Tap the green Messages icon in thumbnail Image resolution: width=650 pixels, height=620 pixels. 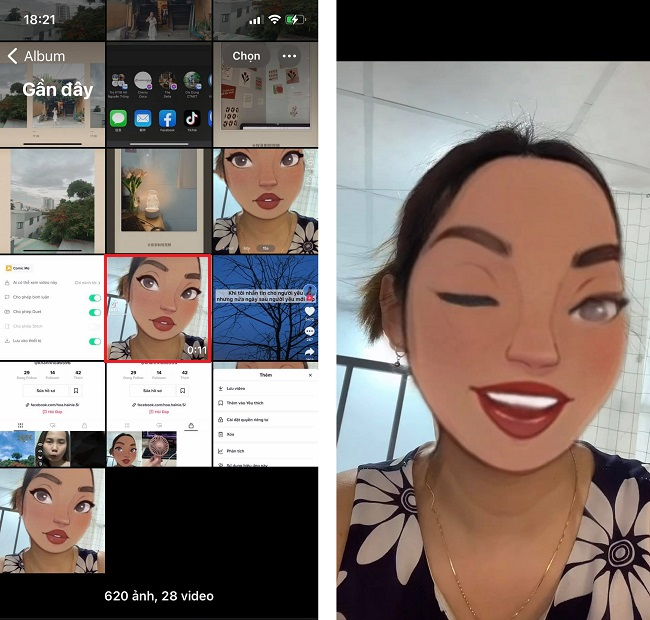point(118,119)
